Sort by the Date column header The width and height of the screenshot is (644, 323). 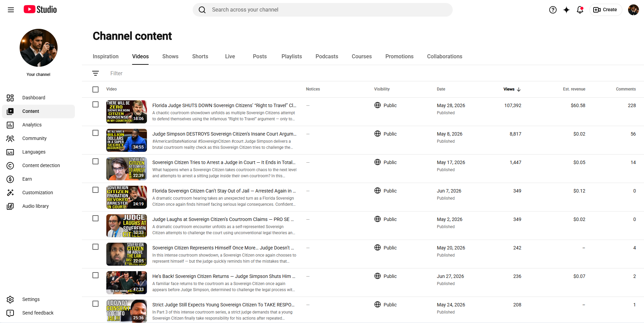[441, 89]
